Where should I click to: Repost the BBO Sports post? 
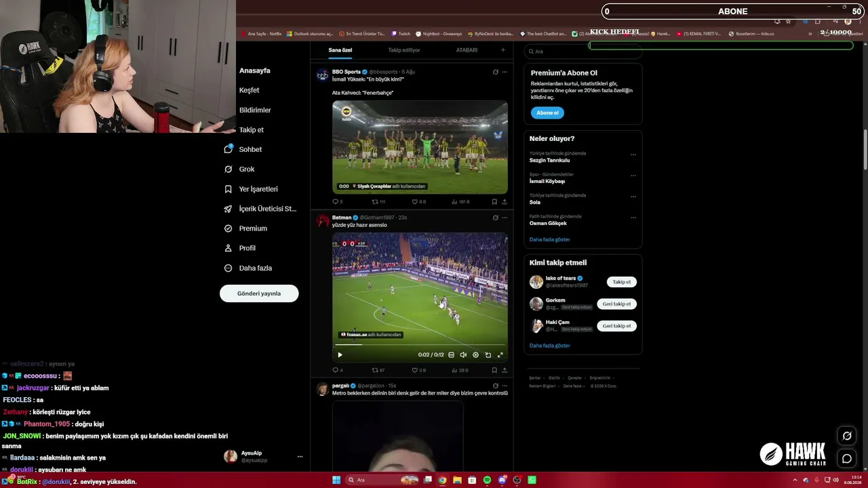(x=375, y=201)
